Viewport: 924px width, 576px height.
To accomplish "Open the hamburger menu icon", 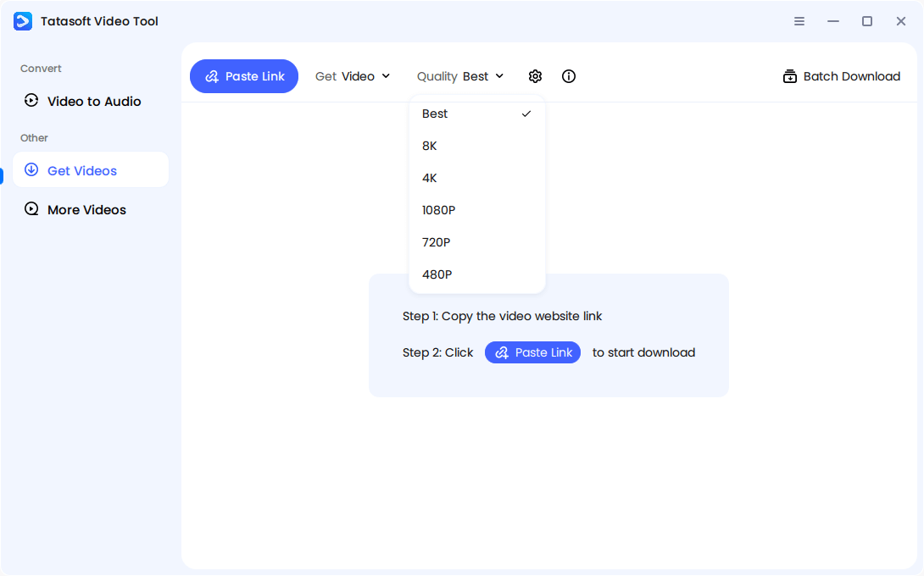I will [799, 21].
